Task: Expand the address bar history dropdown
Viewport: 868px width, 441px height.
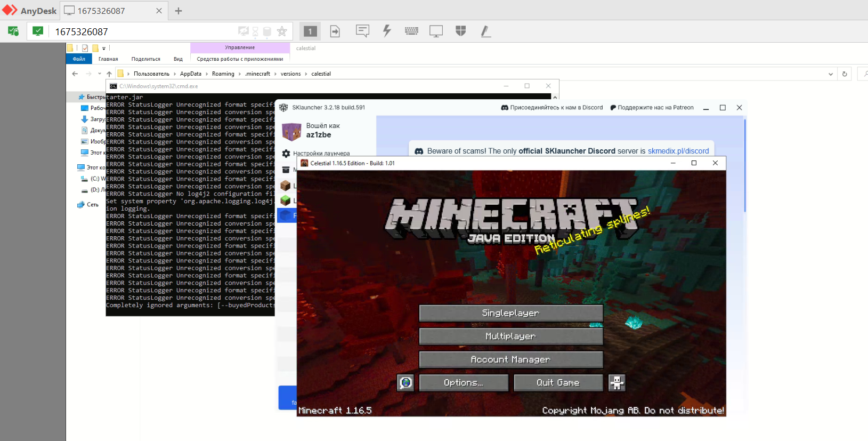Action: click(831, 74)
